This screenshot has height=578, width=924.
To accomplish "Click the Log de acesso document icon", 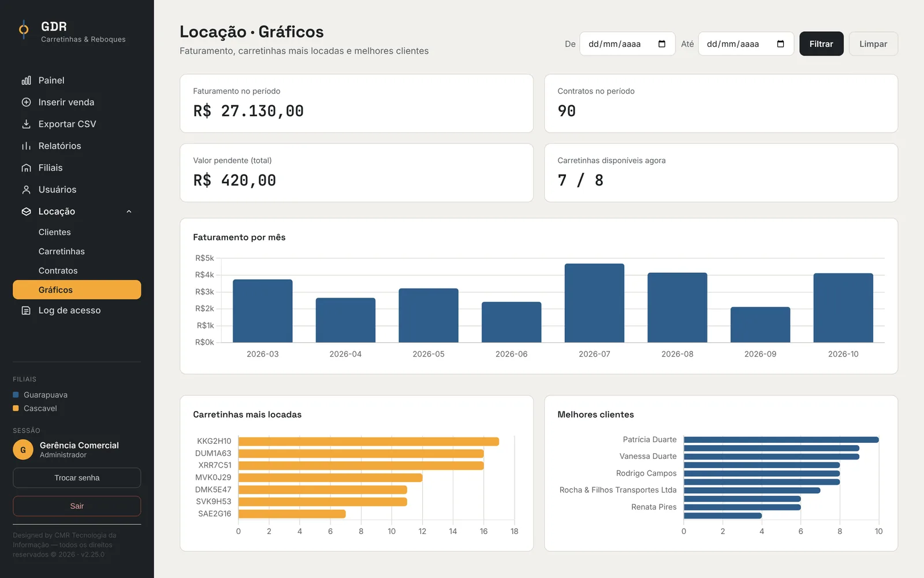I will 26,310.
